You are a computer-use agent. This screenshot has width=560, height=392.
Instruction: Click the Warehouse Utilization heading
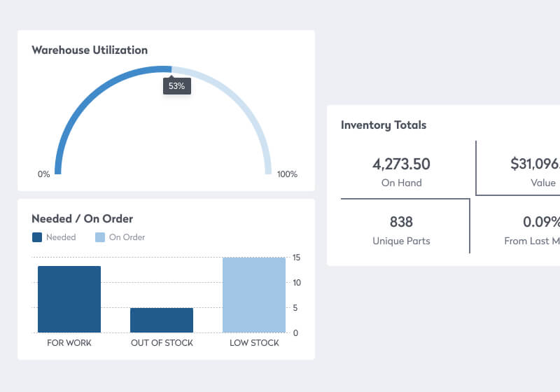coord(90,50)
